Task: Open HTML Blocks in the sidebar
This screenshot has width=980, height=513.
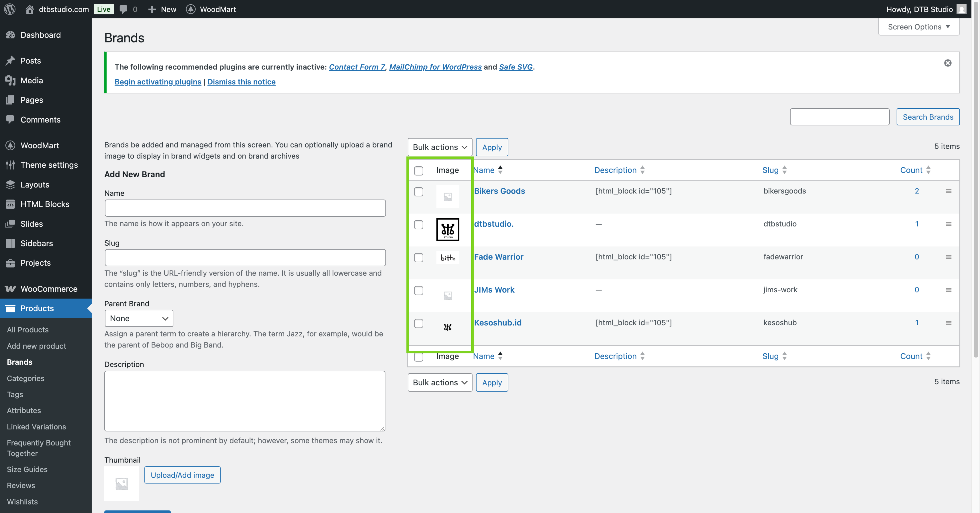Action: pos(46,204)
